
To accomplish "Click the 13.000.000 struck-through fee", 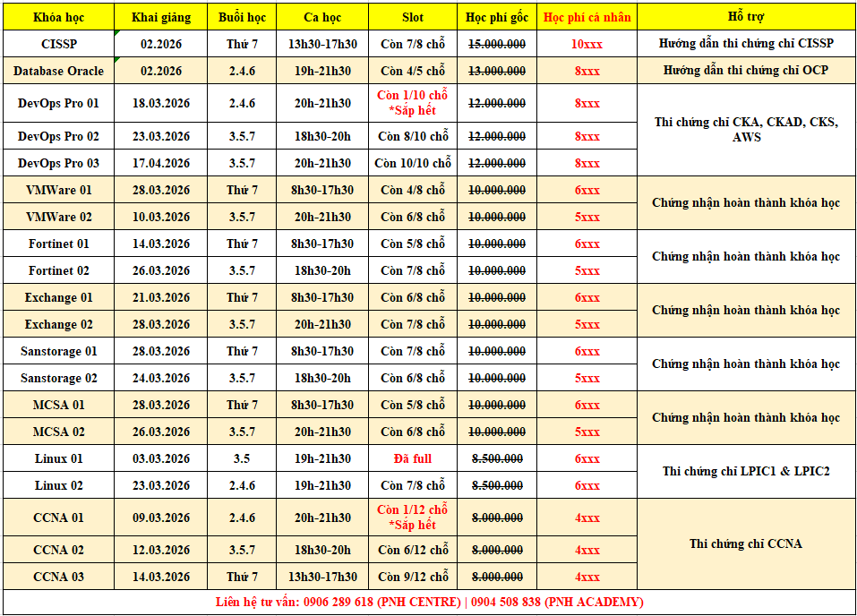I will [497, 71].
